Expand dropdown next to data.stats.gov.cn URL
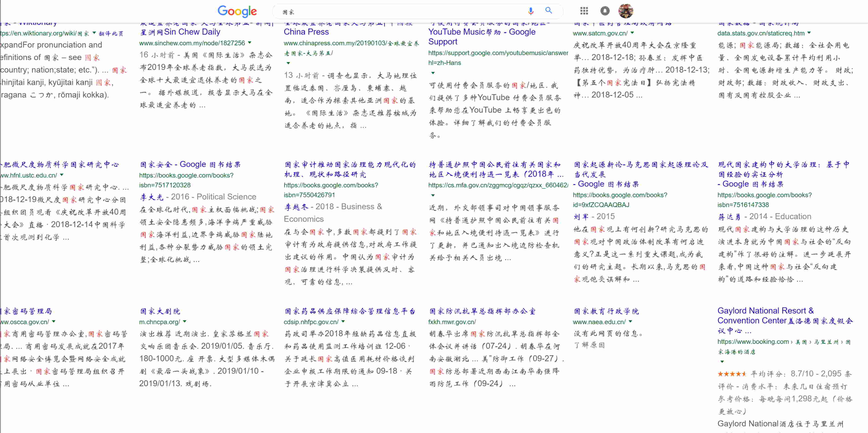The width and height of the screenshot is (868, 433). (x=809, y=33)
